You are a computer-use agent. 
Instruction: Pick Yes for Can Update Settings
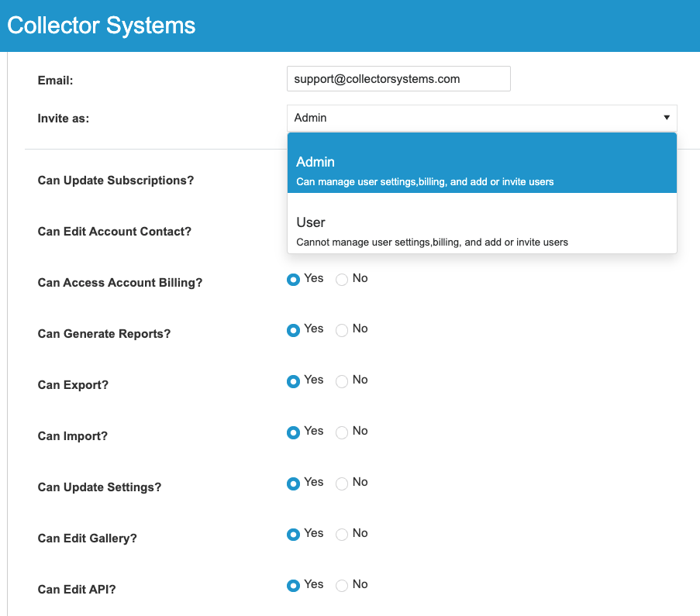[x=293, y=484]
